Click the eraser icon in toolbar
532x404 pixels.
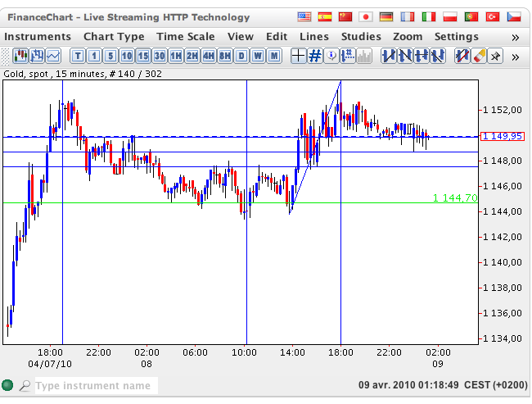pyautogui.click(x=479, y=56)
